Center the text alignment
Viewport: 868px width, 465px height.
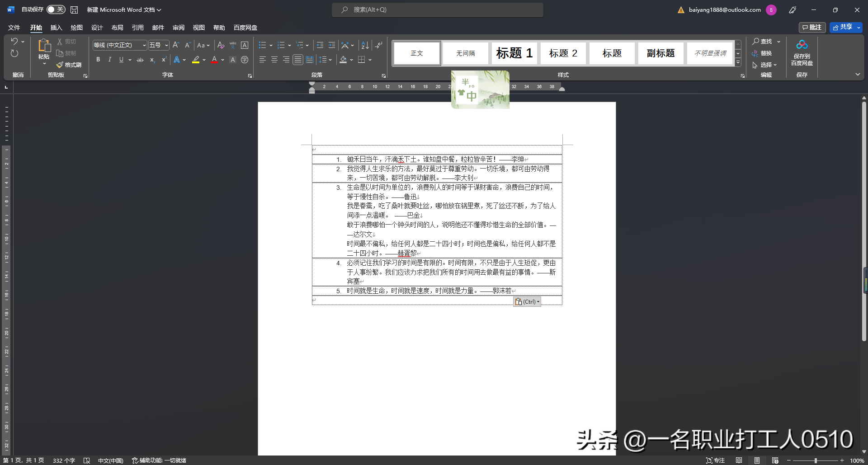274,60
